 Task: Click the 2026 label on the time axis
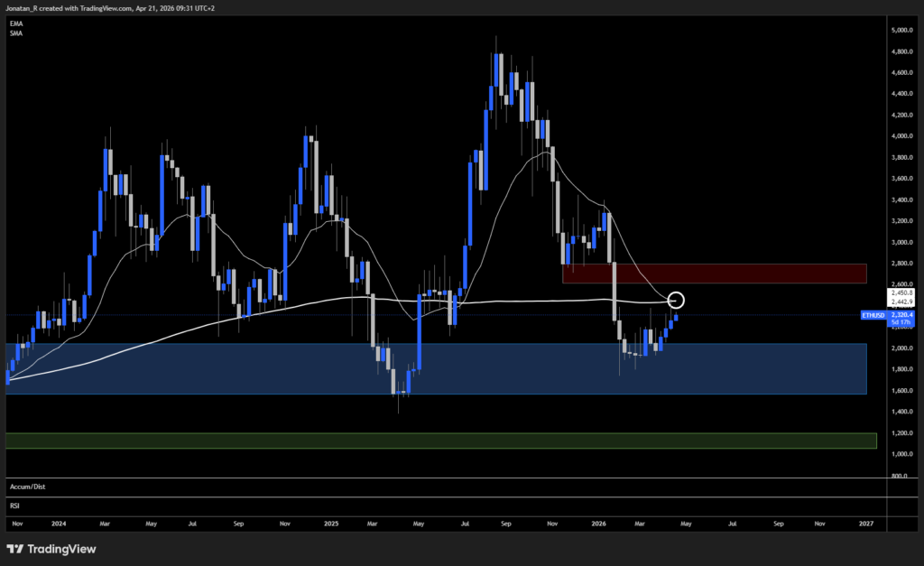coord(597,524)
